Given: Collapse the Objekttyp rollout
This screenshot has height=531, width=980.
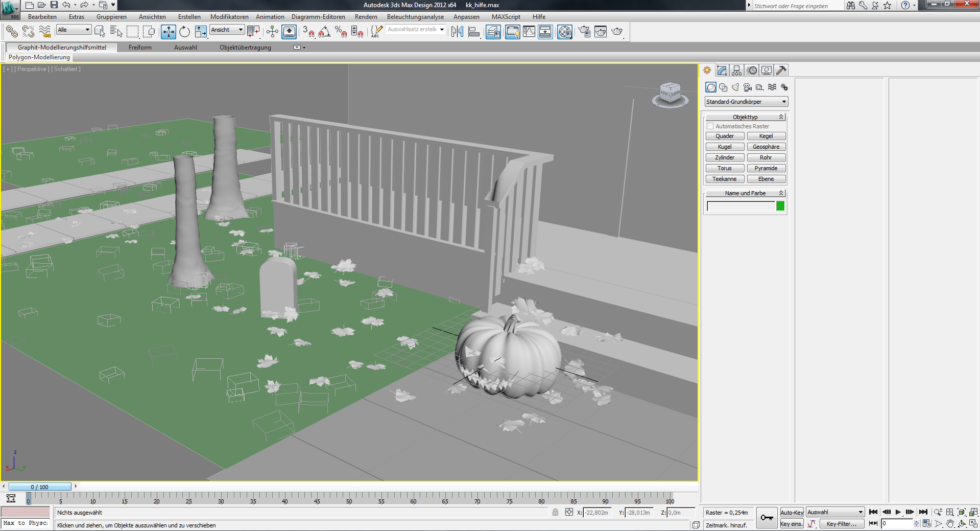Looking at the screenshot, I should tap(745, 117).
